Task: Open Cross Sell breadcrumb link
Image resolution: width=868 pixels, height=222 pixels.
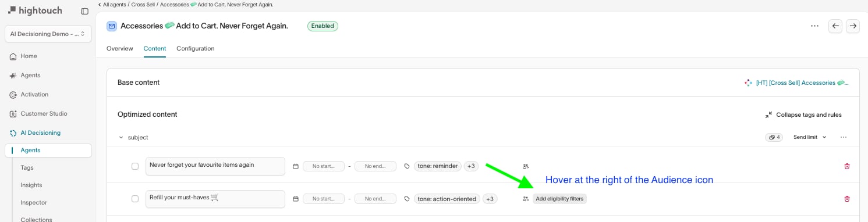Action: pyautogui.click(x=143, y=5)
